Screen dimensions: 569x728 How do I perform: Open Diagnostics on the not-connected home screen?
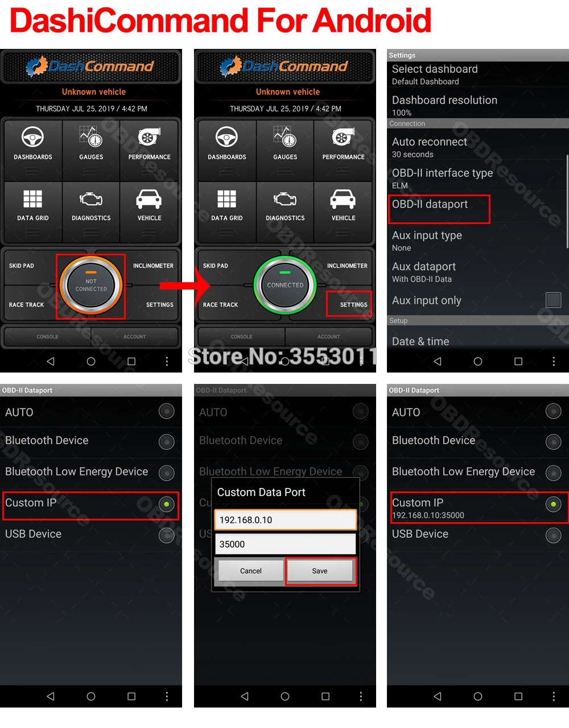[x=91, y=212]
